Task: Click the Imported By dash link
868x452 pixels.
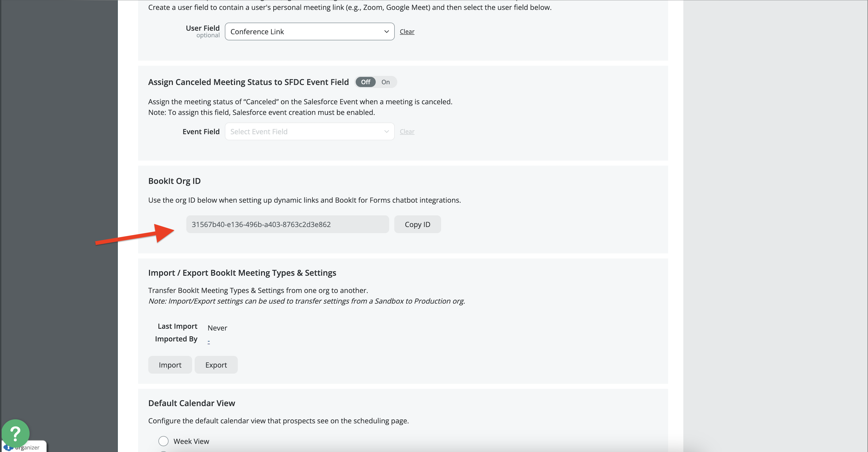Action: pos(209,341)
